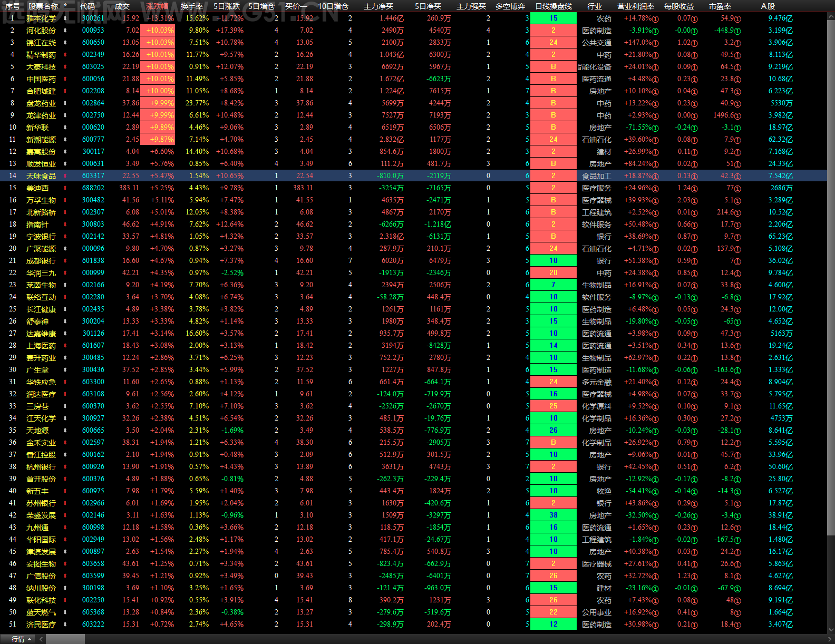Sort by the 涨跌幅 column header

pyautogui.click(x=157, y=6)
